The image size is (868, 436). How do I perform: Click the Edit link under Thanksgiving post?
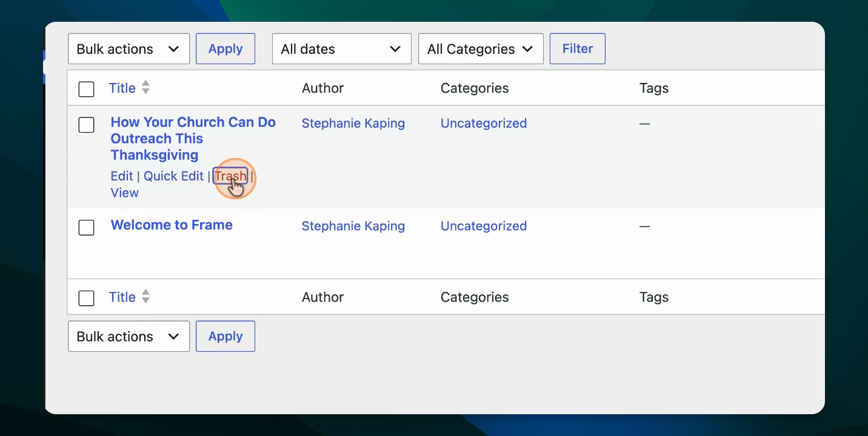(x=122, y=176)
